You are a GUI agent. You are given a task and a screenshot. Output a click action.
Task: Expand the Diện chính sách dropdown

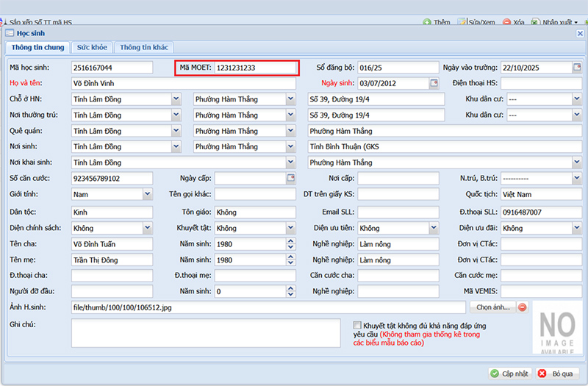148,228
